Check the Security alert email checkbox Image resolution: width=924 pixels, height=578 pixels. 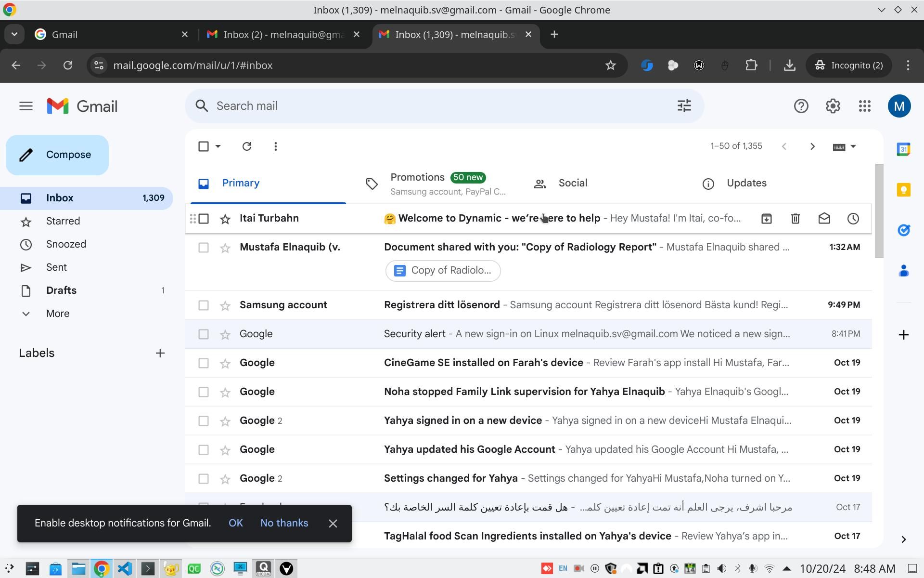(x=204, y=334)
